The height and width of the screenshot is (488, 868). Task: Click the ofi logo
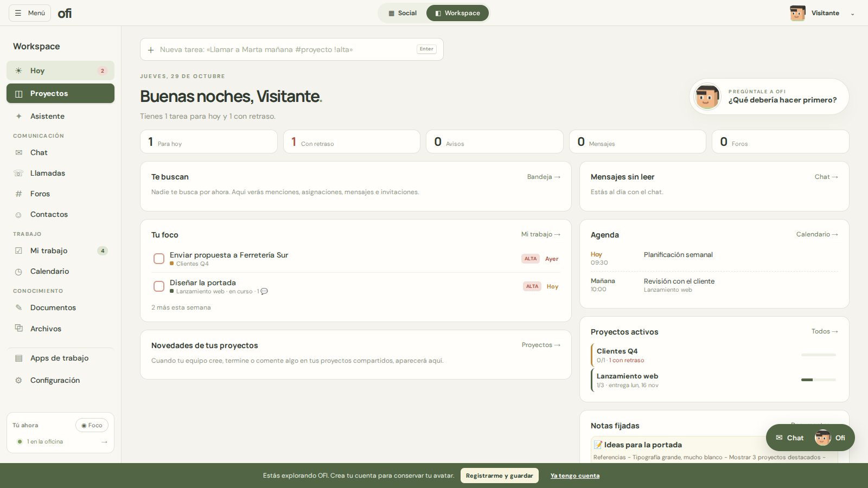[x=65, y=13]
